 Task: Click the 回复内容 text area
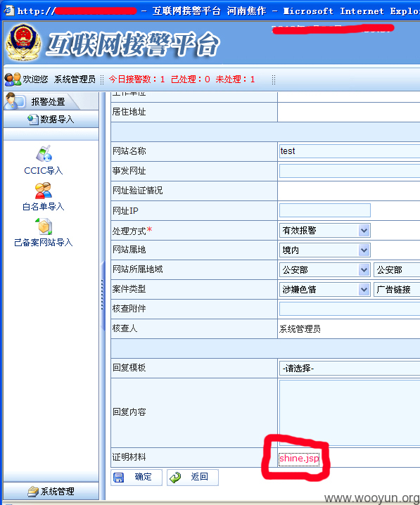[350, 413]
